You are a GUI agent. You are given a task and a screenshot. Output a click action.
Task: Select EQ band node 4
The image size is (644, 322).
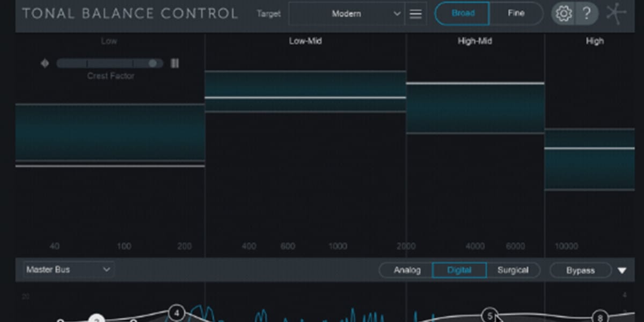177,312
